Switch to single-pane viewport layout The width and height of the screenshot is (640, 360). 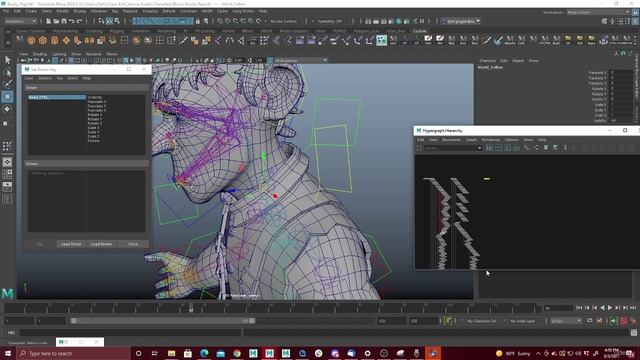click(x=7, y=162)
